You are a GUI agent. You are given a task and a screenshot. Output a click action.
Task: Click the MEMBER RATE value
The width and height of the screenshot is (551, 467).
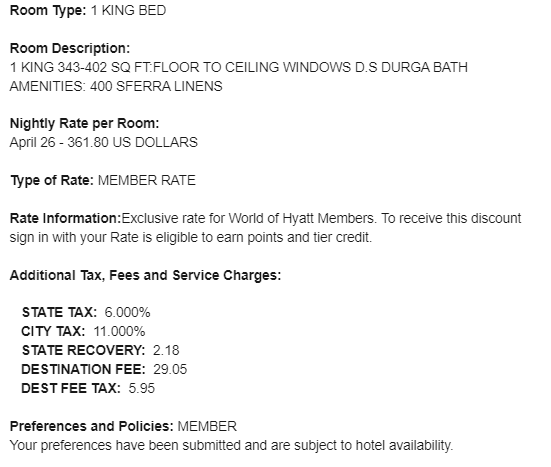pos(147,180)
